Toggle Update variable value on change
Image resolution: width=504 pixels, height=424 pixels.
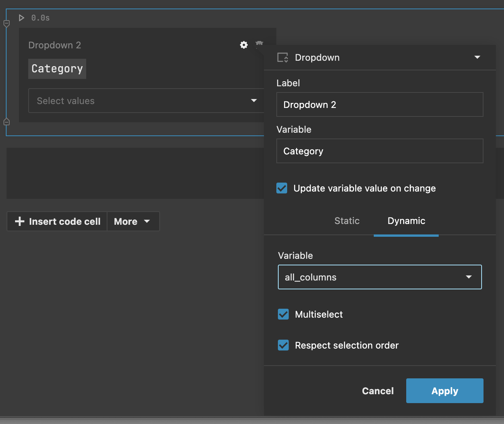coord(282,188)
